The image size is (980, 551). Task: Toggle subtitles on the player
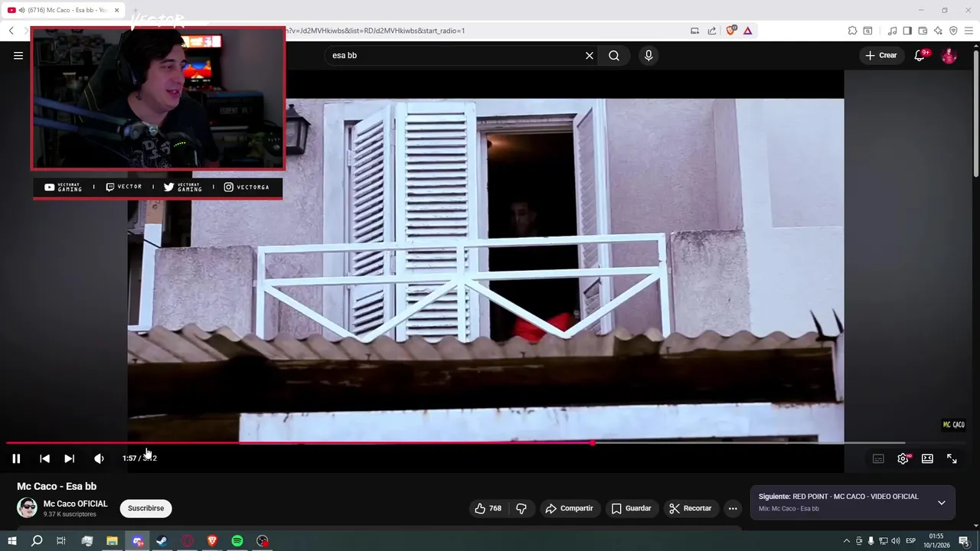coord(878,458)
